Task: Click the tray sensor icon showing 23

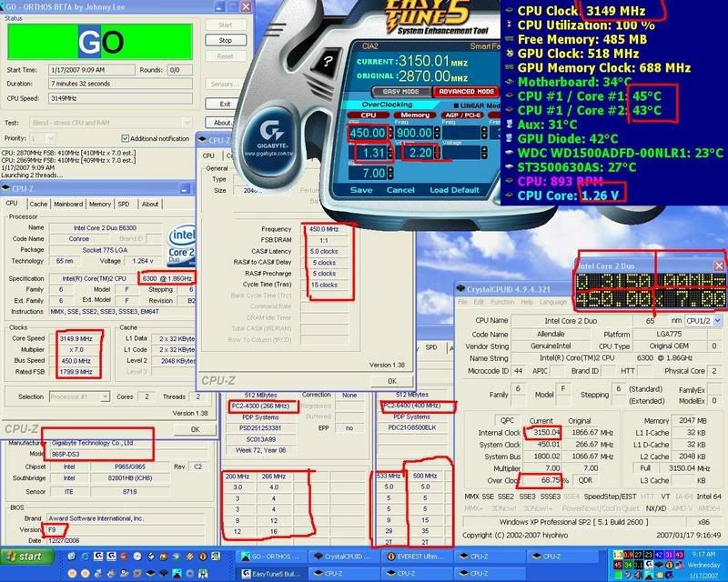Action: coord(648,555)
